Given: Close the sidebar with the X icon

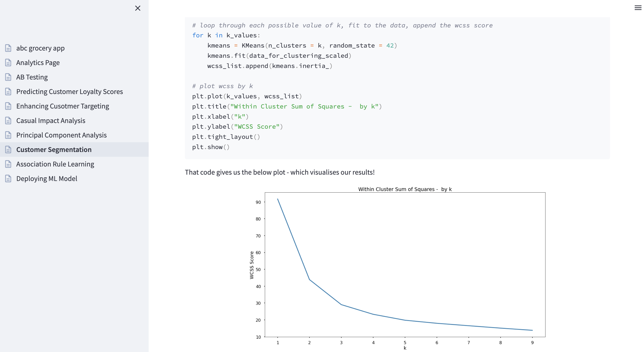Looking at the screenshot, I should click(138, 8).
